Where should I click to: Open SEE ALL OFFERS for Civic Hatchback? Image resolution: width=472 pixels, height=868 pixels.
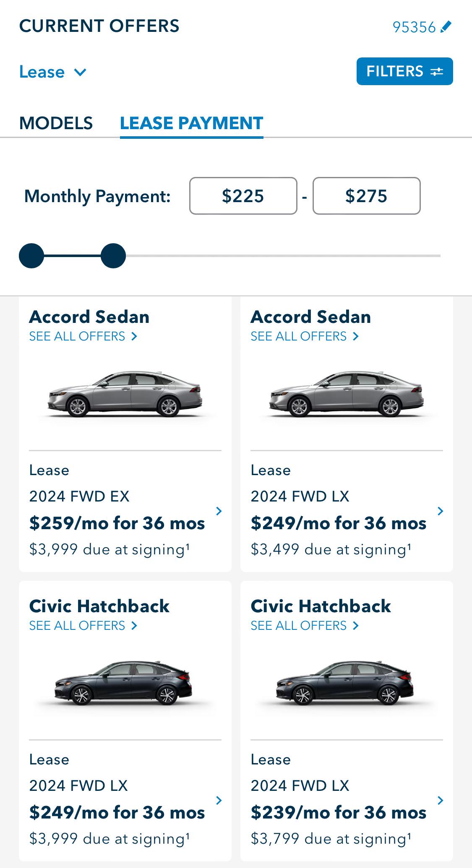[76, 625]
